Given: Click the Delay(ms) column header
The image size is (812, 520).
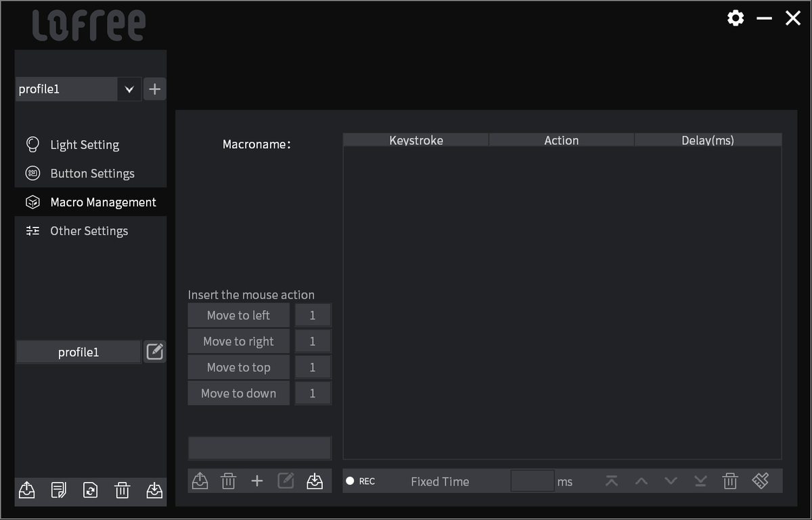Looking at the screenshot, I should click(x=708, y=140).
